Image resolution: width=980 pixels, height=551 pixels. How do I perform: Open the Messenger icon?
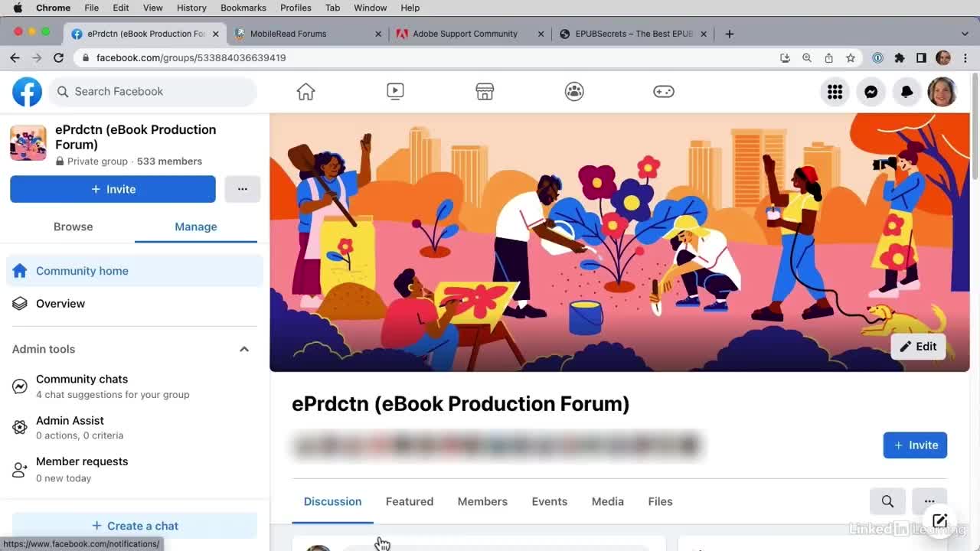[x=871, y=92]
